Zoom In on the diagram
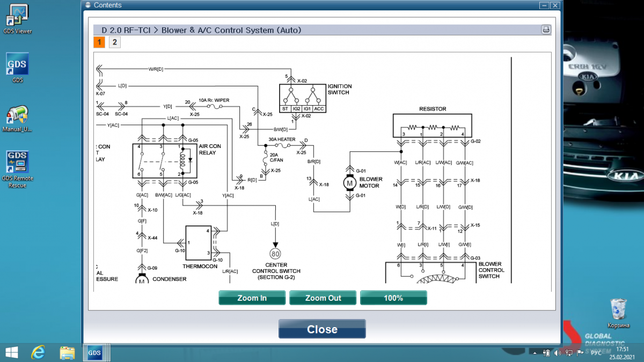644x362 pixels. pos(252,298)
